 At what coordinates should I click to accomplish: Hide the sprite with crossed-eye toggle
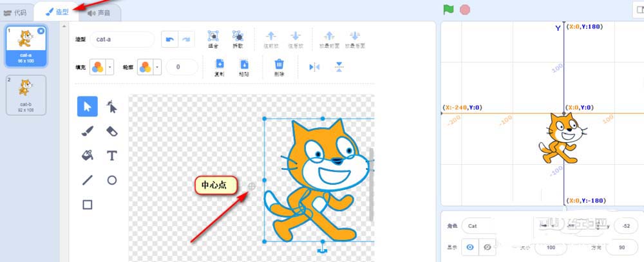tap(488, 247)
